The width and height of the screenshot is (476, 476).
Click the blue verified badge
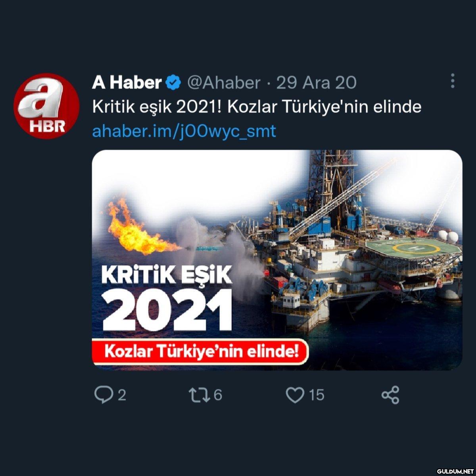173,83
